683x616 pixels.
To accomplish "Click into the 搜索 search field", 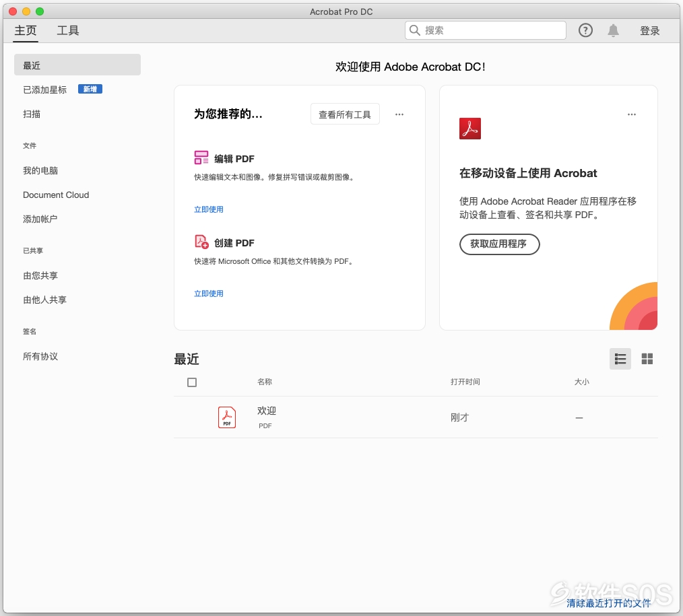I will (x=485, y=30).
